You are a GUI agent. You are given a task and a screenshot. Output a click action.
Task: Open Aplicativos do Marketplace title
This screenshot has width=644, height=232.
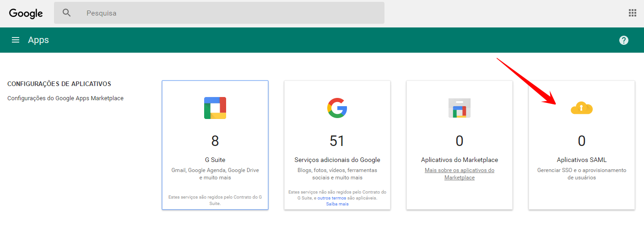tap(460, 160)
